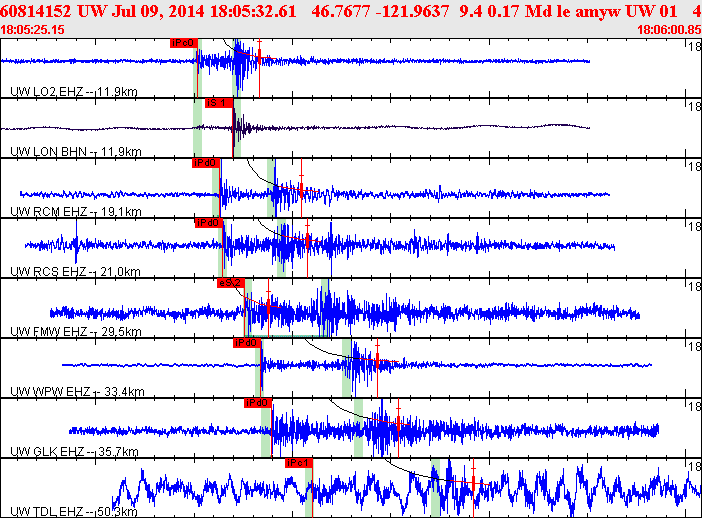Click window start time 18:05:25.15
This screenshot has height=518, width=702.
click(x=32, y=30)
